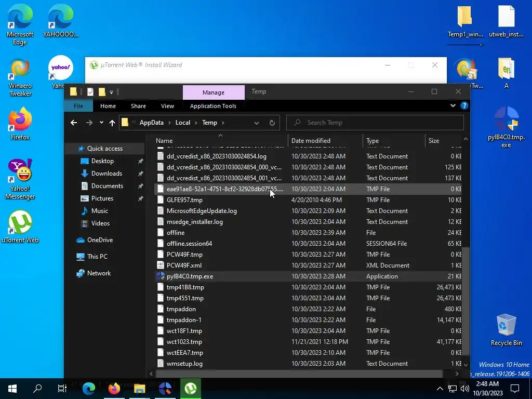
Task: Open Firefox desktop shortcut
Action: coord(20,124)
